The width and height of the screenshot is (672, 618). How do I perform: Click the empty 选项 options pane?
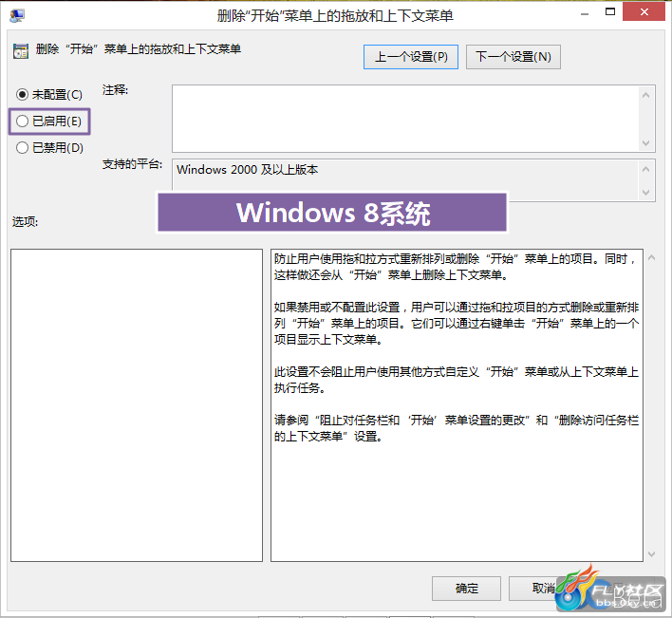[137, 405]
